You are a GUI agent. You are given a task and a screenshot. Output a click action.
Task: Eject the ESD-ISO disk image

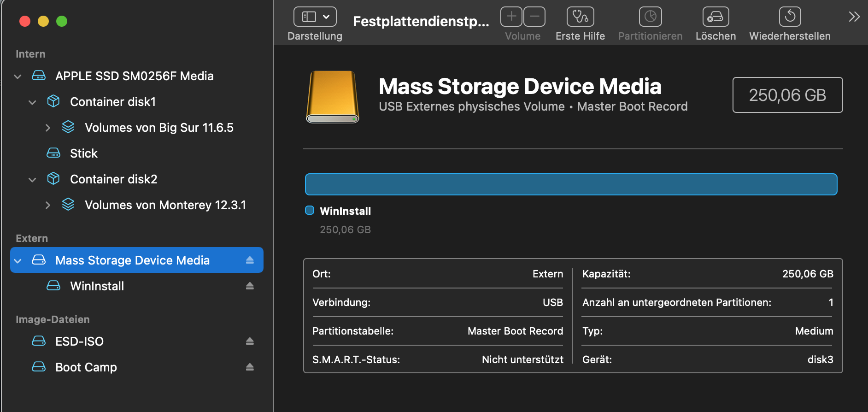pos(250,341)
